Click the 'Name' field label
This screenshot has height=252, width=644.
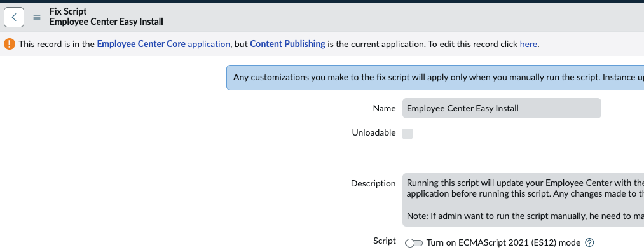tap(384, 108)
